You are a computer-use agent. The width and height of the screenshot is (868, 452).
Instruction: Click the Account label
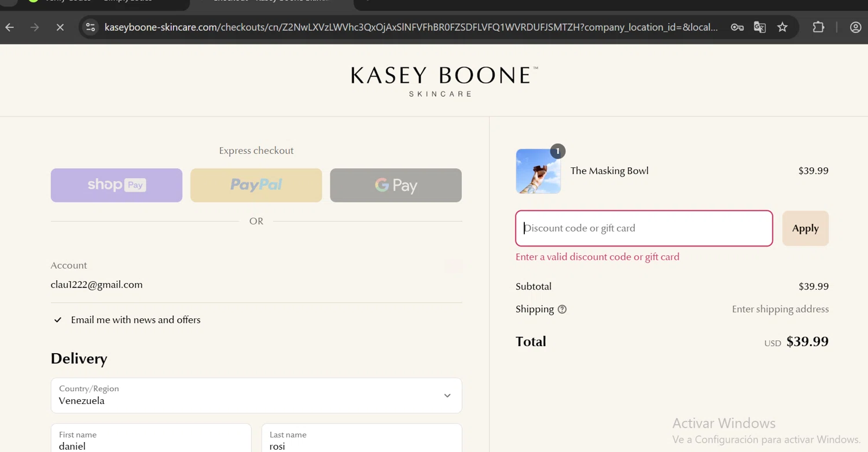(x=69, y=266)
